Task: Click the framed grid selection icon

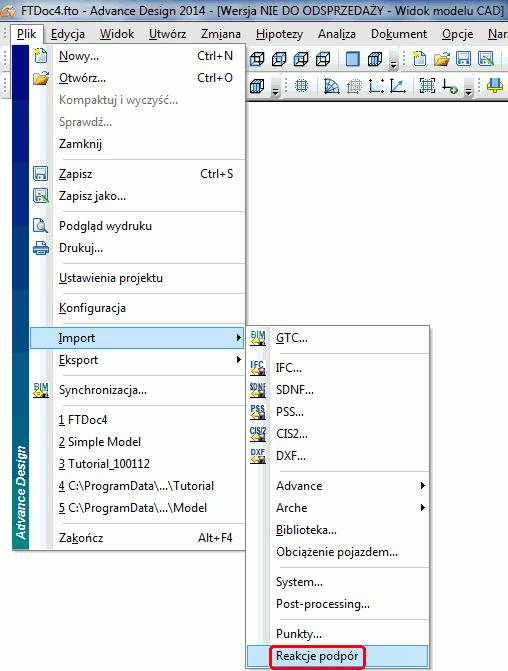Action: (x=427, y=86)
